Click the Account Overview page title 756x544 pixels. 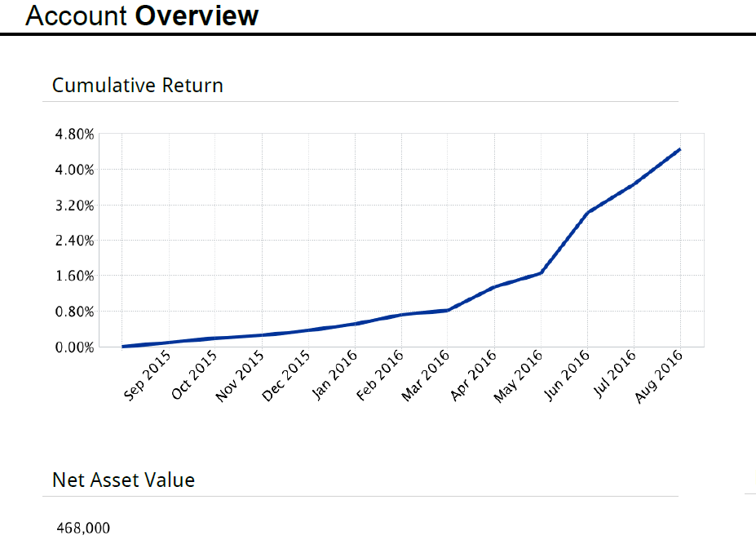point(142,15)
